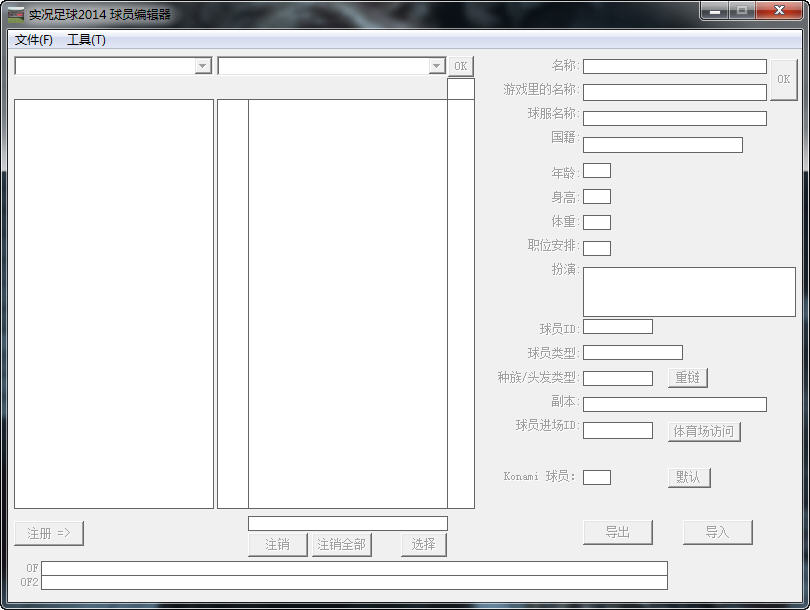Click inside the large left list box
Screen dimensions: 810x610
[114, 304]
